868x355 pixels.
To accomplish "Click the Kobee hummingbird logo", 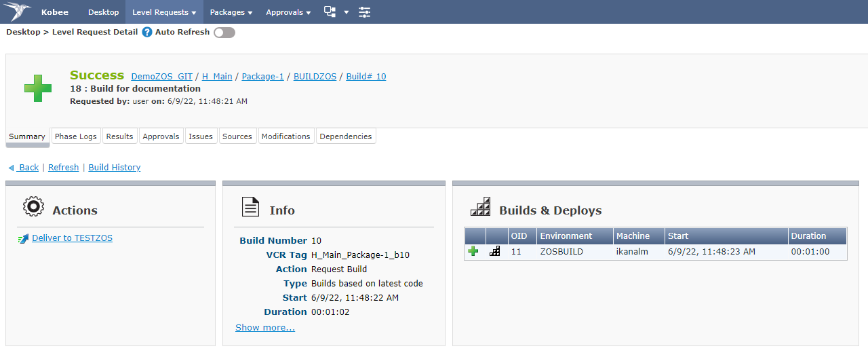I will (x=18, y=12).
